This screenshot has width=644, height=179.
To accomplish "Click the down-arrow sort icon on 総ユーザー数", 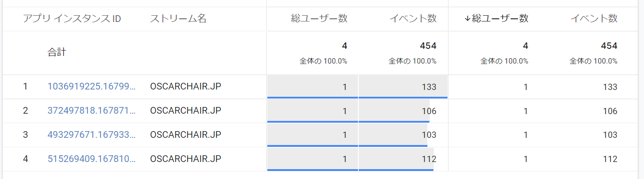I will [x=468, y=19].
